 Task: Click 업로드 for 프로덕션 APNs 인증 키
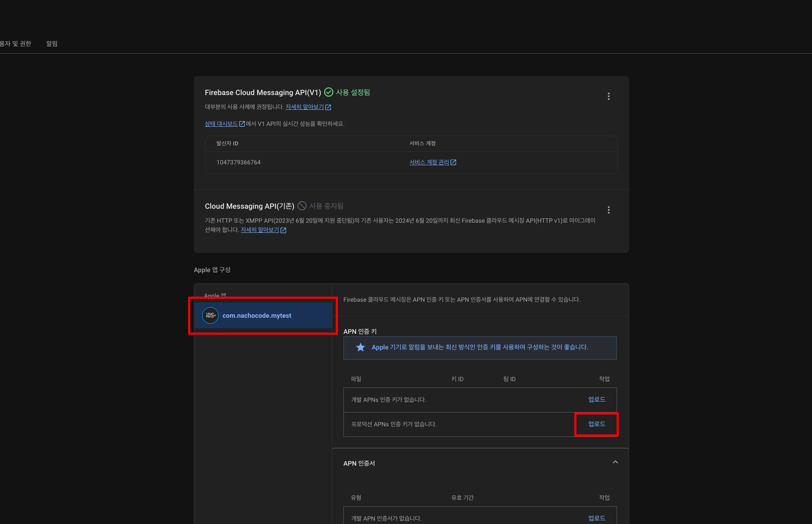(x=596, y=424)
